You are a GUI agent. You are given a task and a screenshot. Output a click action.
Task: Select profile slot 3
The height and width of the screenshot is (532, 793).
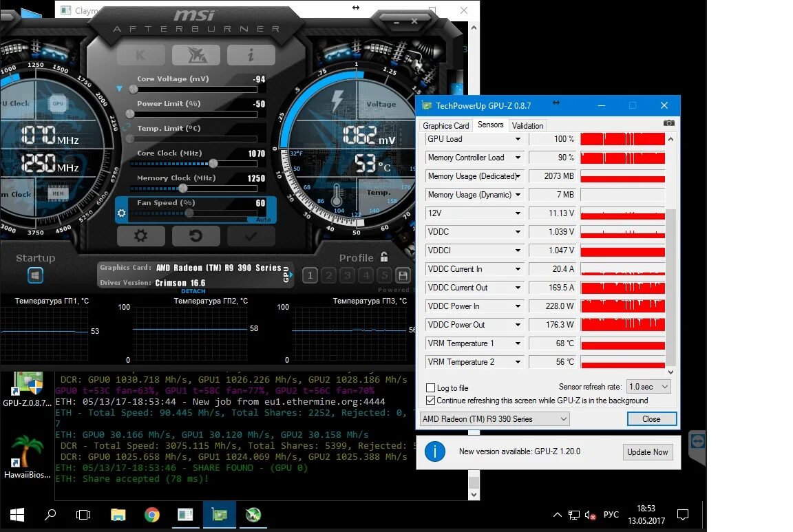[x=348, y=275]
